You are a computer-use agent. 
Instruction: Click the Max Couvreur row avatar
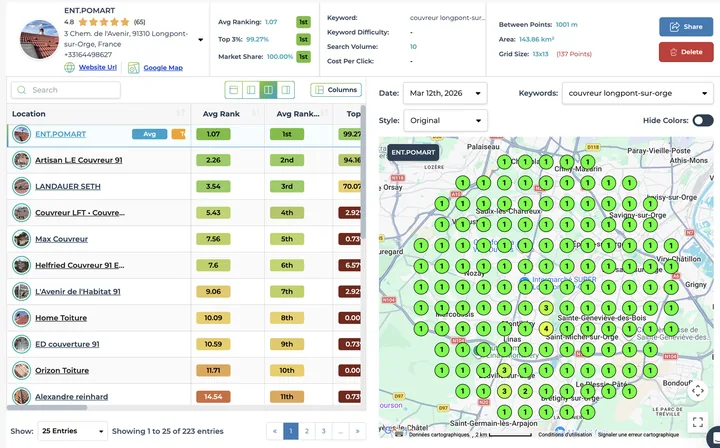coord(21,239)
